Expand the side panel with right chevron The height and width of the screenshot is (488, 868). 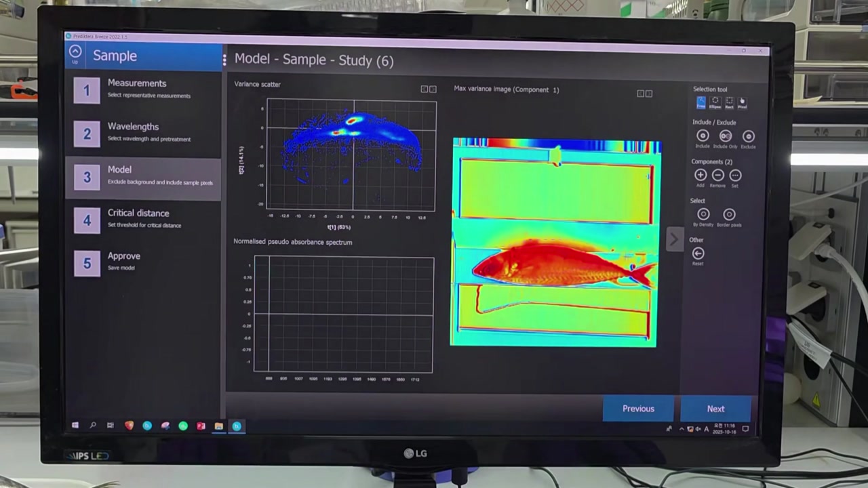[x=674, y=239]
